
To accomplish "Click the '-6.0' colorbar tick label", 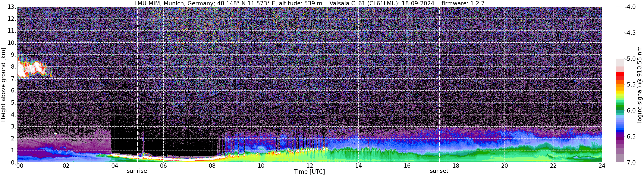I will pyautogui.click(x=630, y=110).
